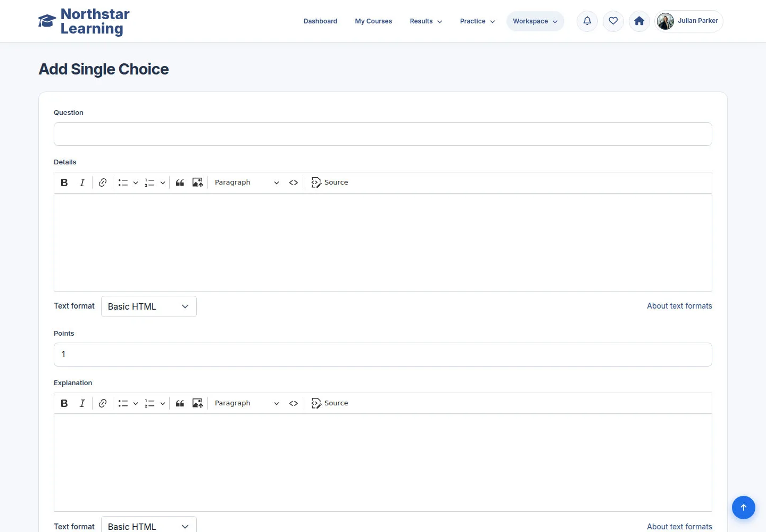
Task: Open the Dashboard menu item
Action: [320, 21]
